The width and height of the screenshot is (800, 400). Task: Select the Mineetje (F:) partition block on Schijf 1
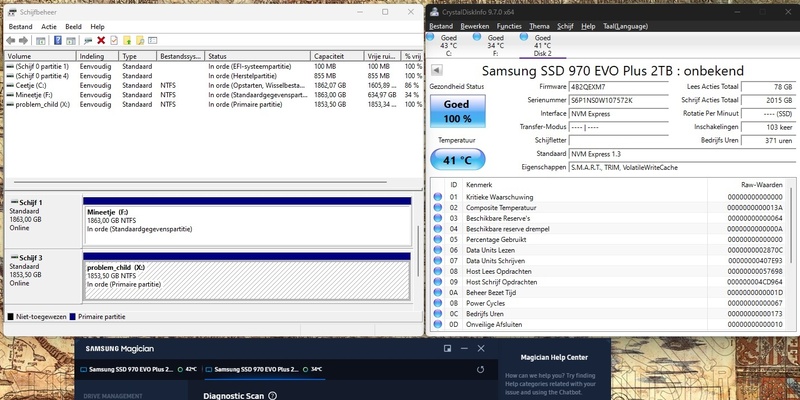[x=247, y=221]
